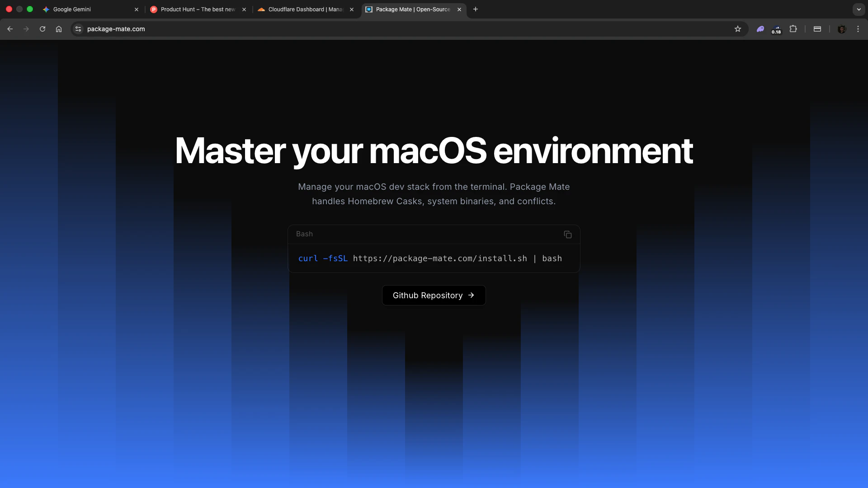Click the extension showing 0.18 badge

[x=776, y=29]
